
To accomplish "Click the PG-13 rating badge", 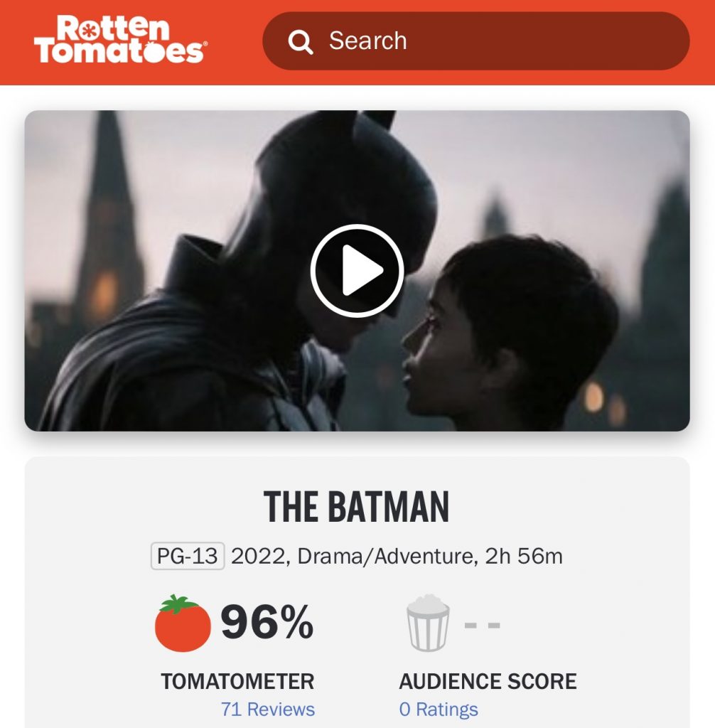I will pyautogui.click(x=188, y=556).
